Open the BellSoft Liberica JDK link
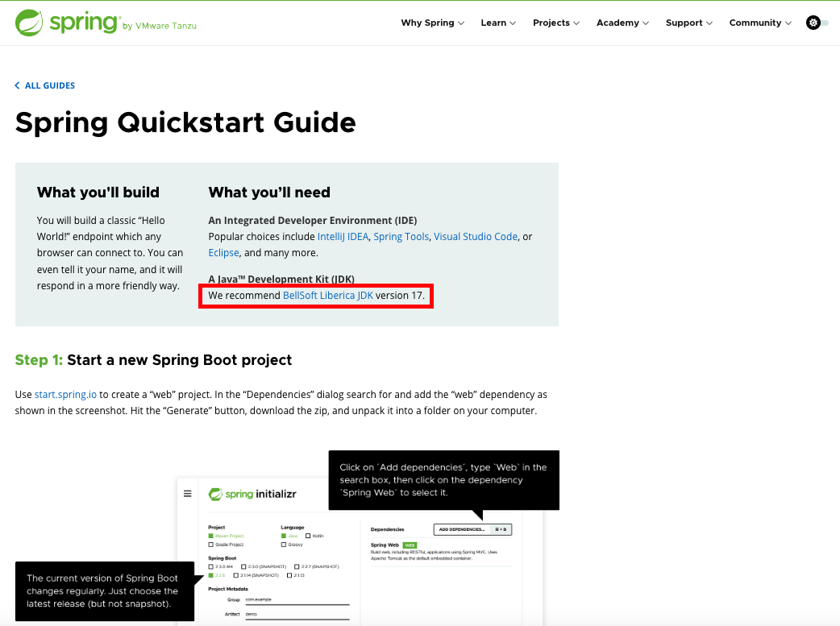 tap(328, 296)
